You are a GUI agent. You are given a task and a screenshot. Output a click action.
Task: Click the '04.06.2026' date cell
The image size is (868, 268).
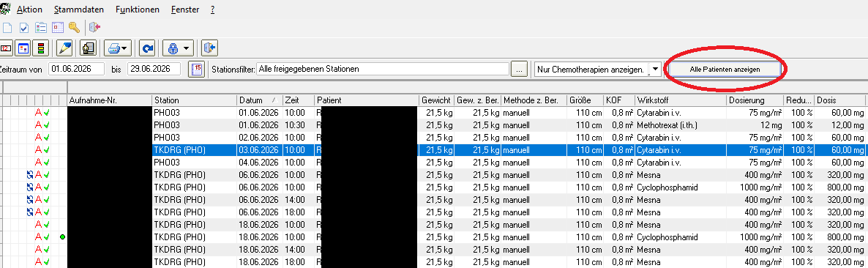tap(260, 163)
